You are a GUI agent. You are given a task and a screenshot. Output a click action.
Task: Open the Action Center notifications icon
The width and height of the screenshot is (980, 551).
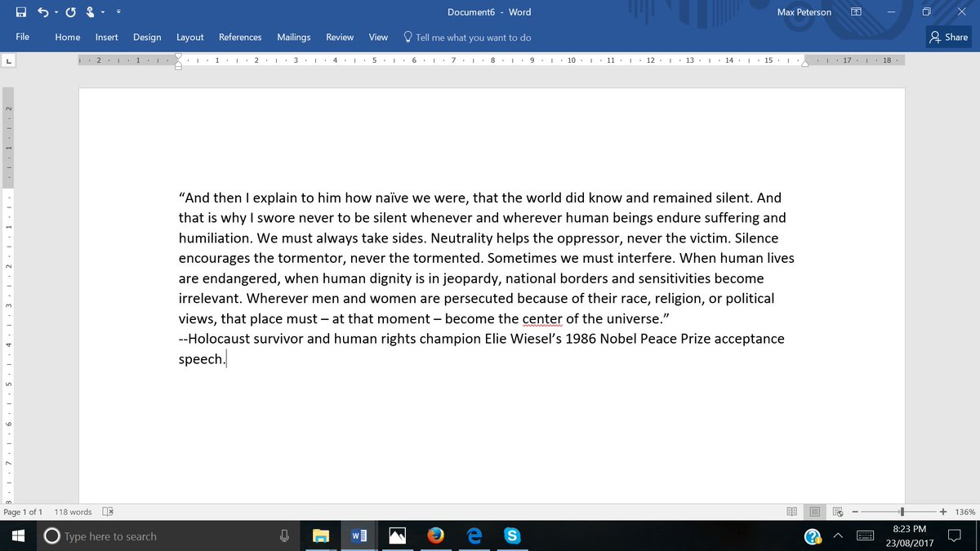[955, 536]
